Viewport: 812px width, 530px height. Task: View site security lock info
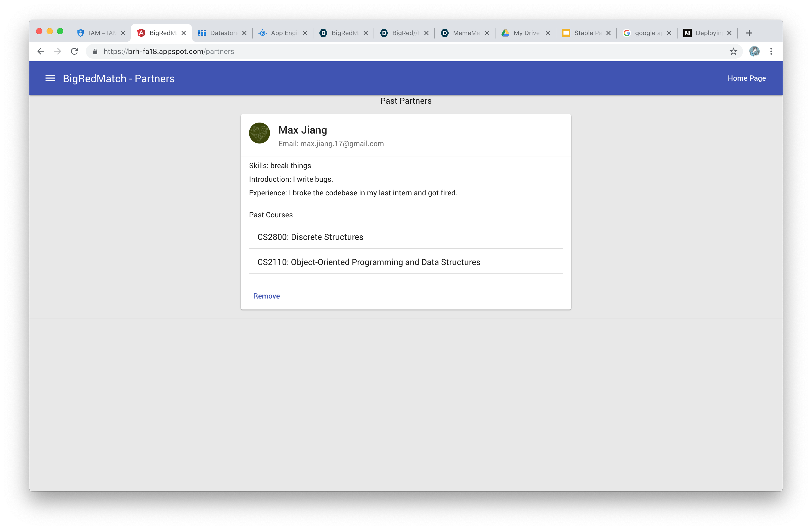(95, 52)
